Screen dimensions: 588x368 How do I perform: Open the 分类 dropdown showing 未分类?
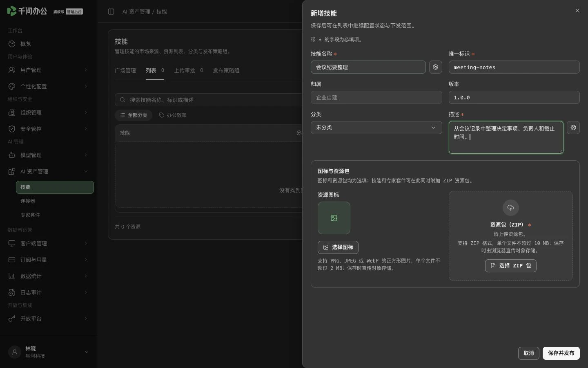coord(376,128)
